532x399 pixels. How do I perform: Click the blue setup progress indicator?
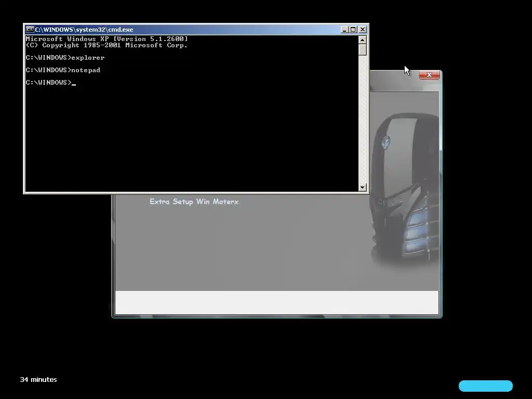pyautogui.click(x=486, y=386)
